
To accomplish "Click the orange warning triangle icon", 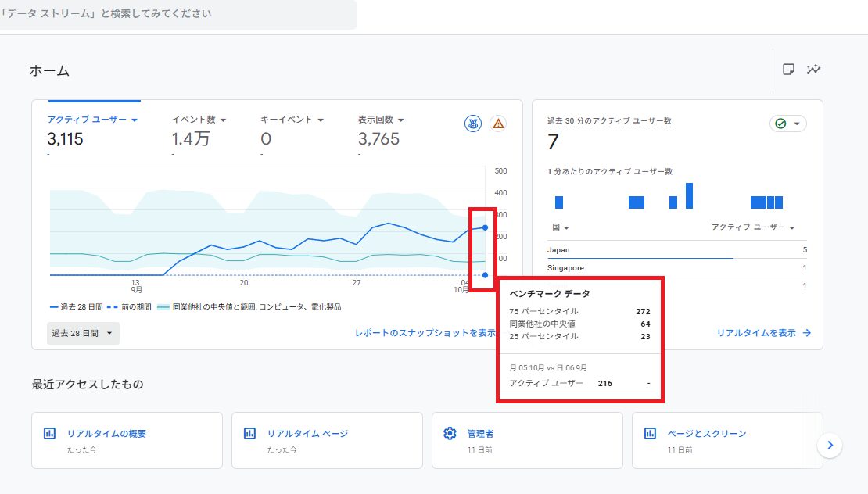I will click(498, 123).
